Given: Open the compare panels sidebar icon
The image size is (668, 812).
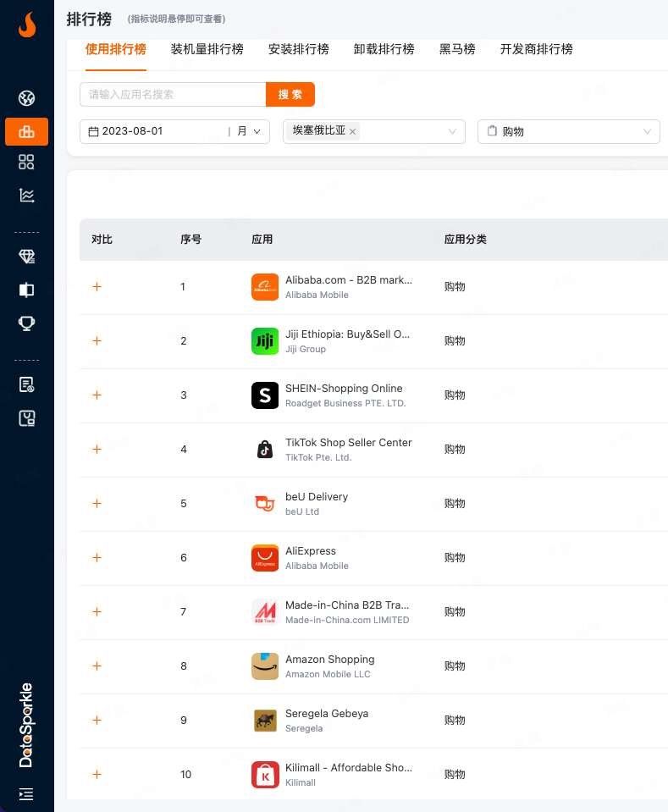Looking at the screenshot, I should [x=26, y=290].
